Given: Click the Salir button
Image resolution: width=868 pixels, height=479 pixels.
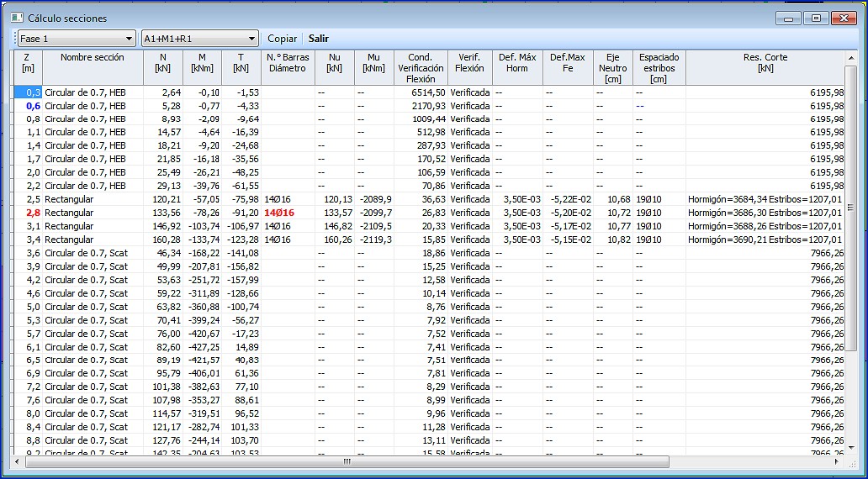Looking at the screenshot, I should 319,39.
